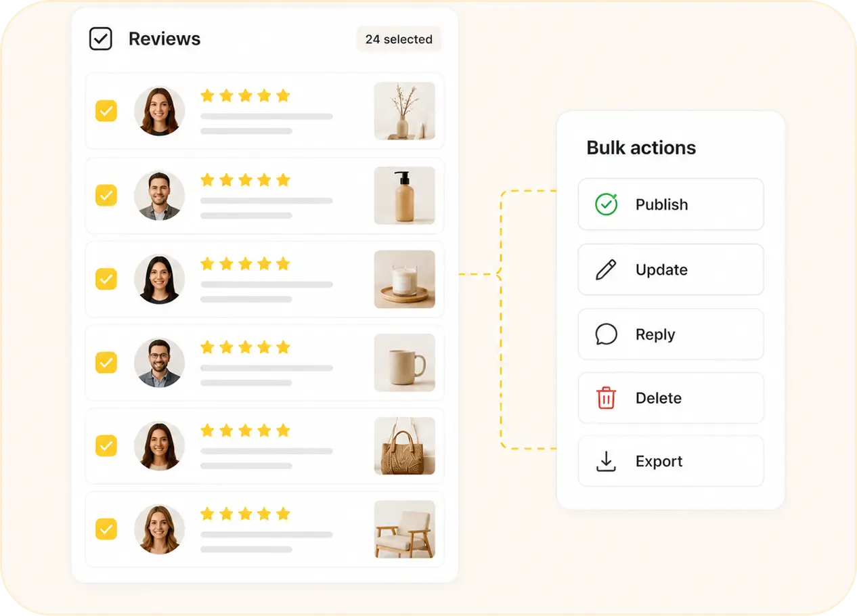
Task: Open the avatar in the candle review
Action: click(x=159, y=279)
